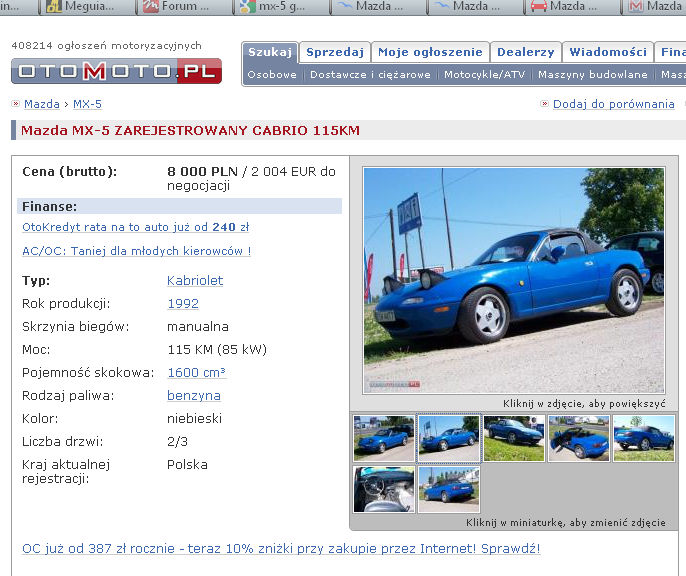Click Dodaj do porównania link

point(613,104)
